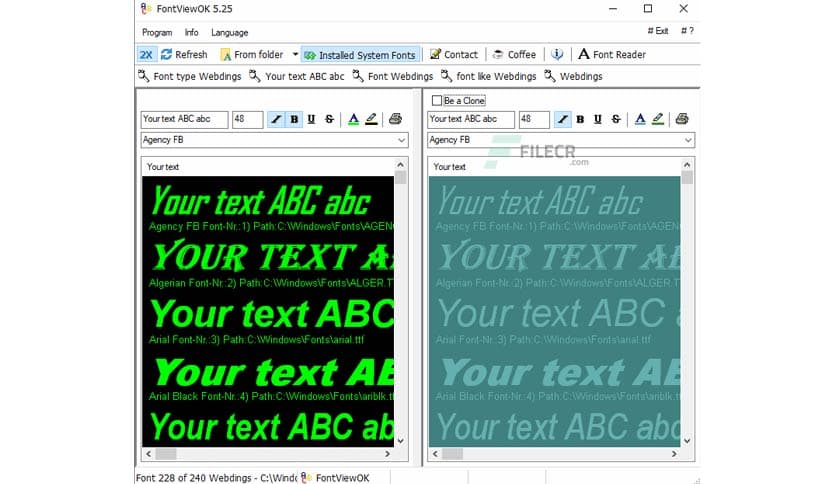Choose left panel background color

pyautogui.click(x=372, y=119)
